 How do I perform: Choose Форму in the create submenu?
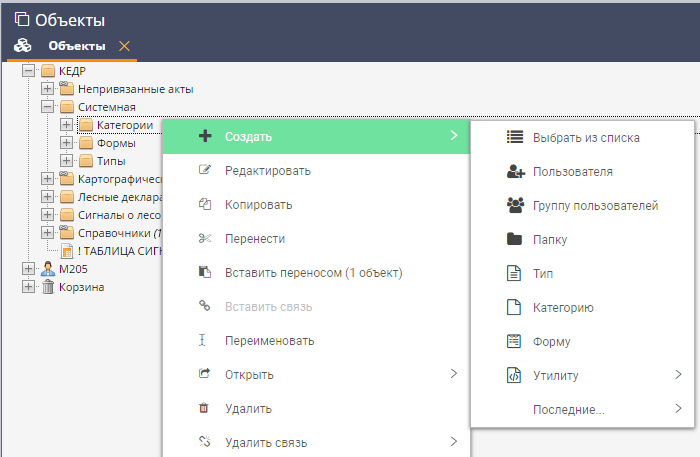pos(552,341)
